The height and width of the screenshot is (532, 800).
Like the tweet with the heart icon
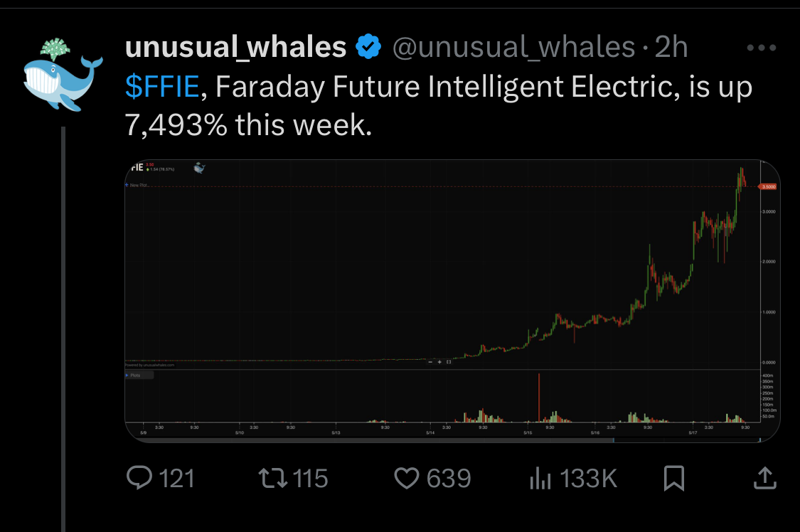[x=407, y=479]
